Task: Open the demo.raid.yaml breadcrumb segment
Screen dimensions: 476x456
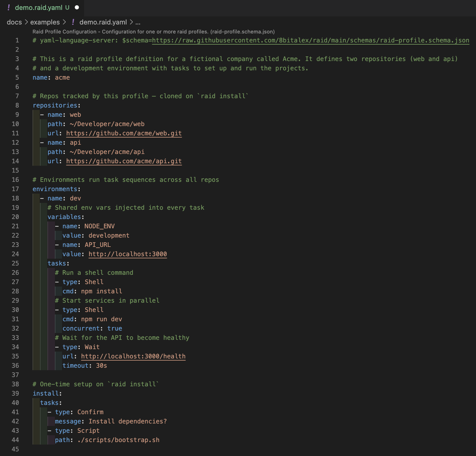Action: (x=103, y=22)
